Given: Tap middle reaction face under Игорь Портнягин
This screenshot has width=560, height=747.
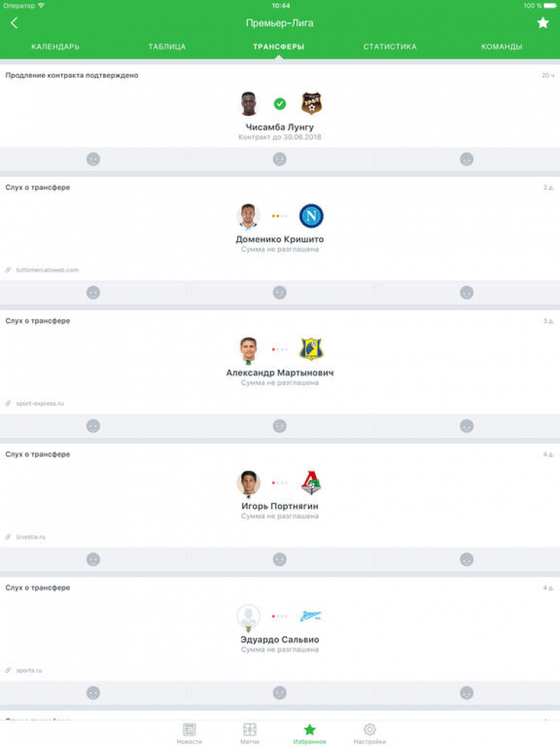Looking at the screenshot, I should [x=280, y=560].
